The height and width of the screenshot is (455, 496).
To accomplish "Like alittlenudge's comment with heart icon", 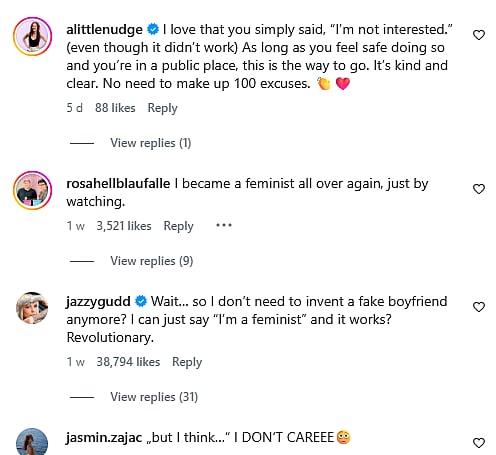I will (x=479, y=35).
